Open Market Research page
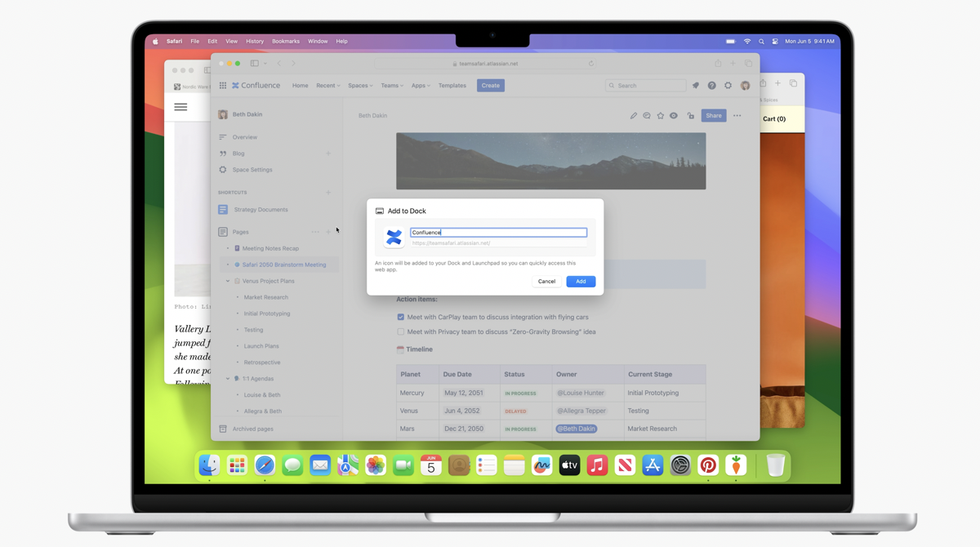The width and height of the screenshot is (980, 547). tap(266, 297)
